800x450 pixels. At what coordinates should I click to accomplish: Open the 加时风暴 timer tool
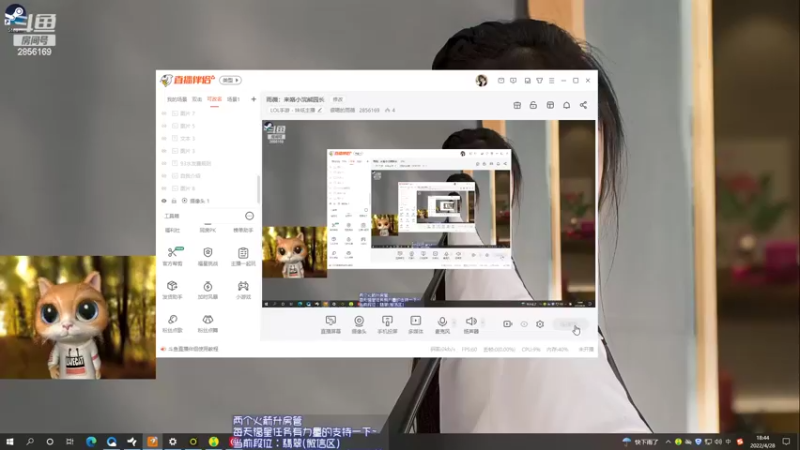(x=208, y=289)
